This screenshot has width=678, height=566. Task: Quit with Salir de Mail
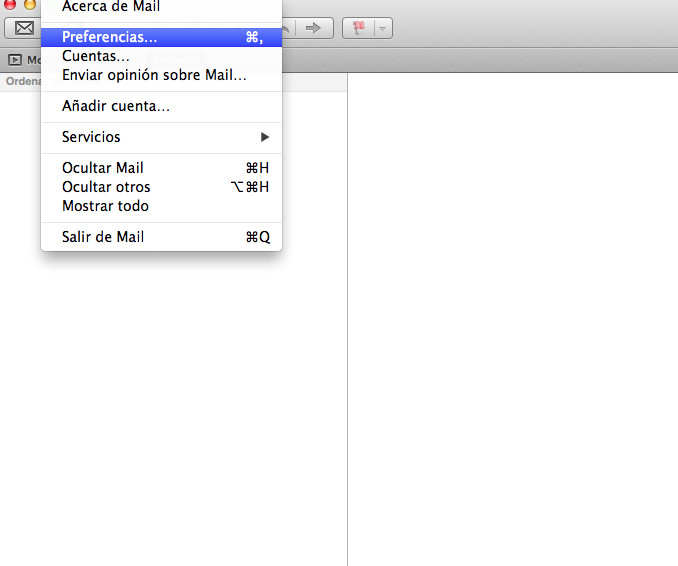103,237
